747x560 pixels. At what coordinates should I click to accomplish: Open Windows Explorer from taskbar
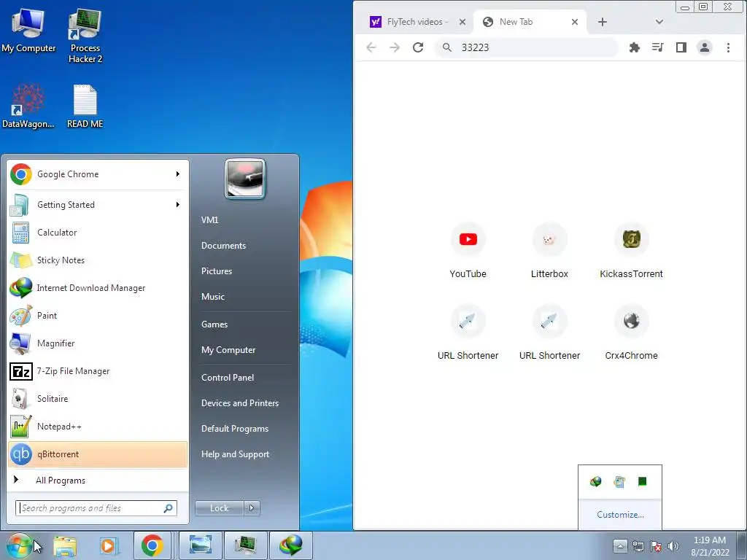tap(65, 545)
